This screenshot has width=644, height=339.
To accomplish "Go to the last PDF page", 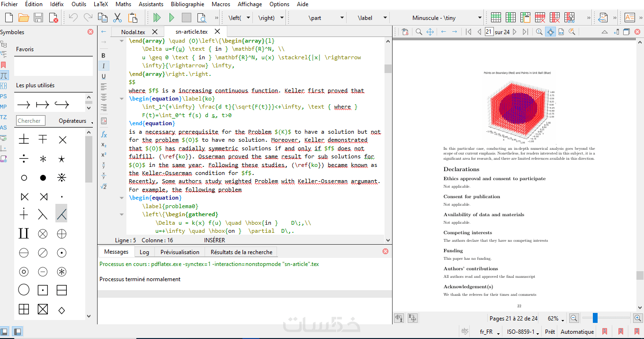I will (525, 32).
